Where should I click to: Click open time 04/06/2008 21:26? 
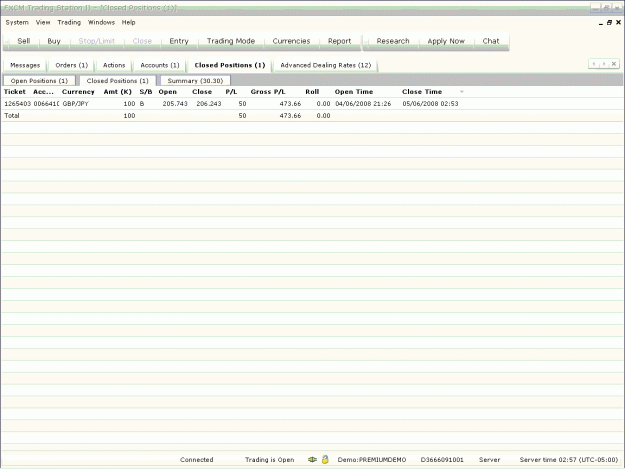click(363, 104)
